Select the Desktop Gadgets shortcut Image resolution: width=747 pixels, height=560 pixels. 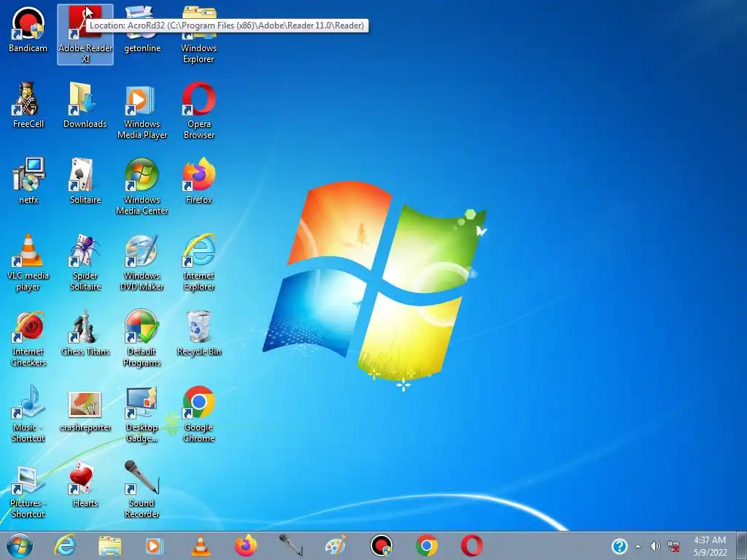point(142,413)
